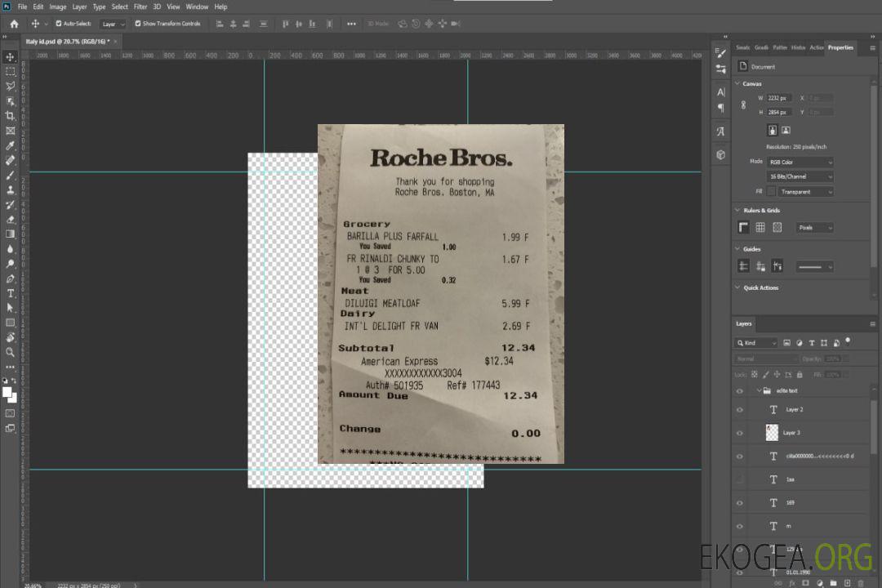
Task: Open the 3D panel cube icon
Action: click(721, 154)
